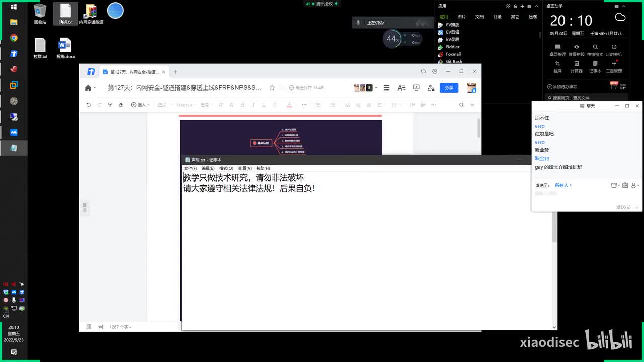This screenshot has width=644, height=362.
Task: Click the Tencent Docs taskbar icon
Action: pos(14,54)
